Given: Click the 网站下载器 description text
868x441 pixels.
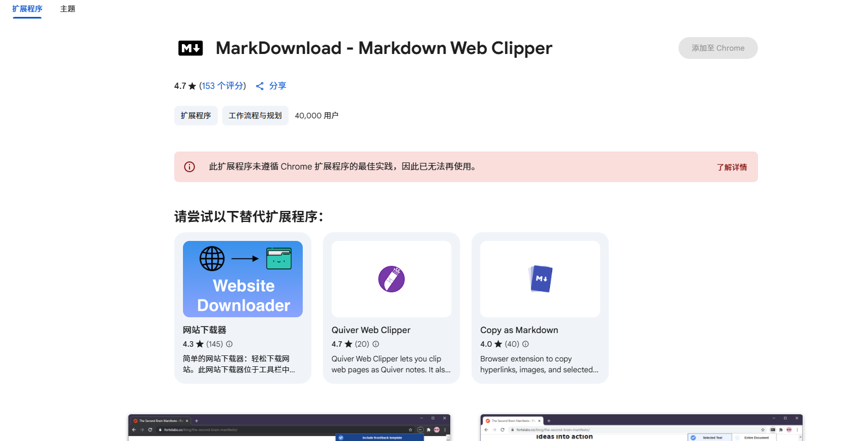Looking at the screenshot, I should point(239,364).
